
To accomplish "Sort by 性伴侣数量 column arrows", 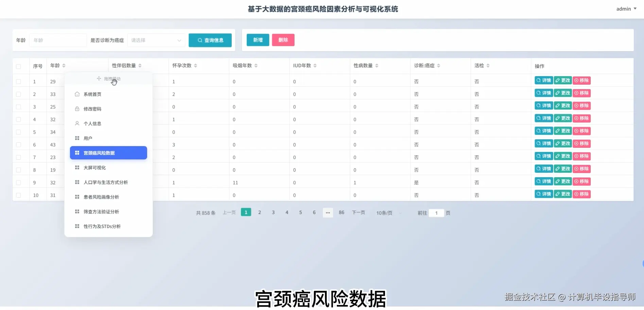I will tap(140, 66).
